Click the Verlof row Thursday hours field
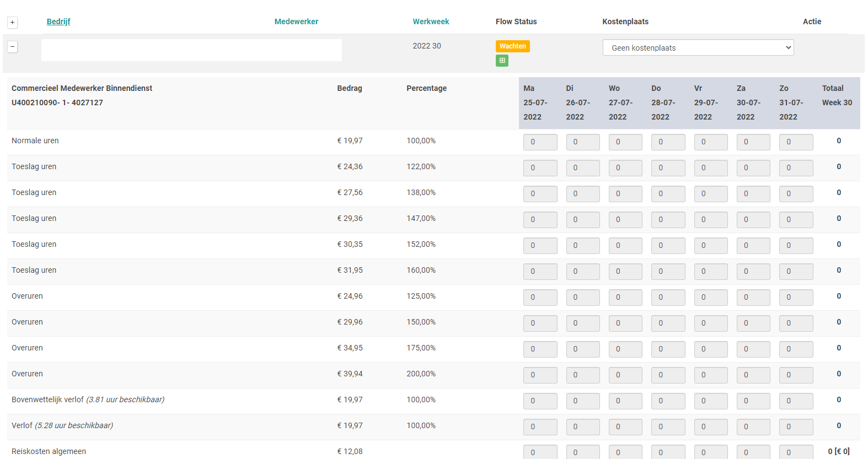 pyautogui.click(x=668, y=427)
